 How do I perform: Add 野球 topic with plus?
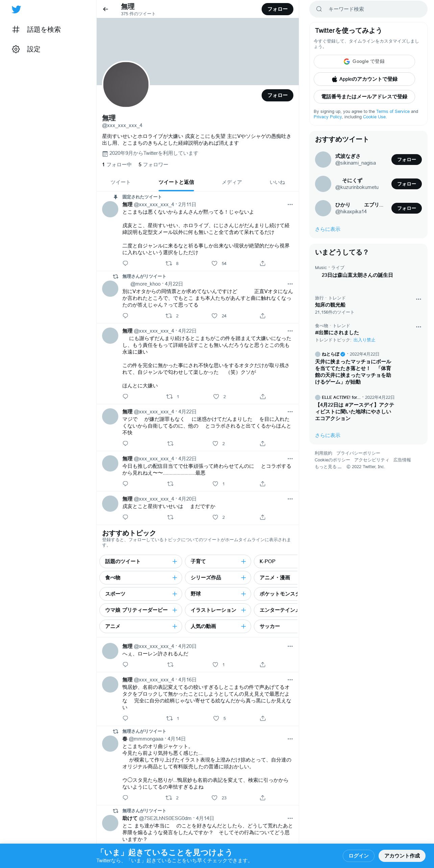tap(243, 594)
